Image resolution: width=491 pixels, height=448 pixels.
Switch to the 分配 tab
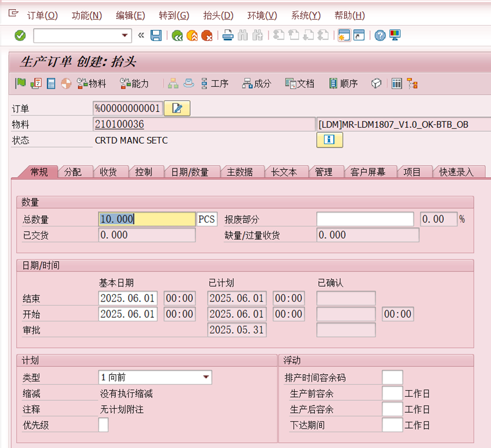pyautogui.click(x=73, y=172)
